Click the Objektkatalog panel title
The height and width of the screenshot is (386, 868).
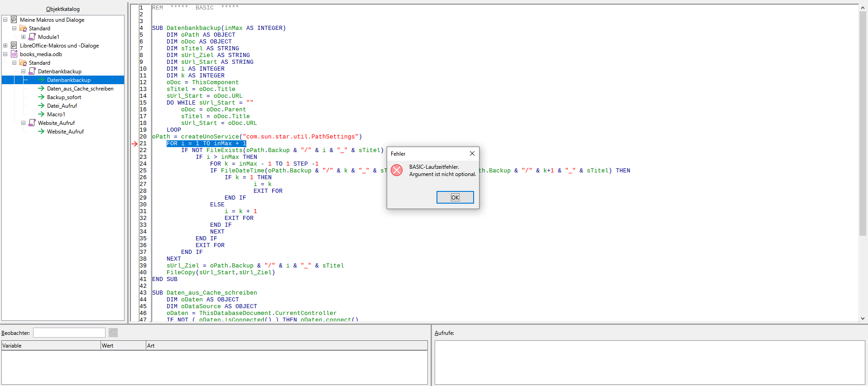pos(63,9)
